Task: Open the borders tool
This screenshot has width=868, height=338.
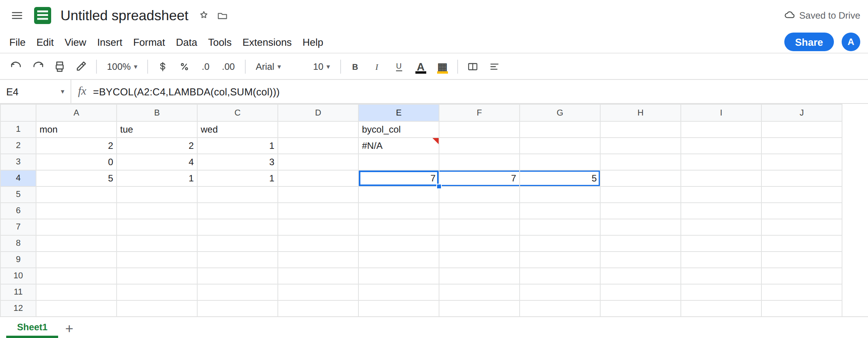Action: (473, 67)
